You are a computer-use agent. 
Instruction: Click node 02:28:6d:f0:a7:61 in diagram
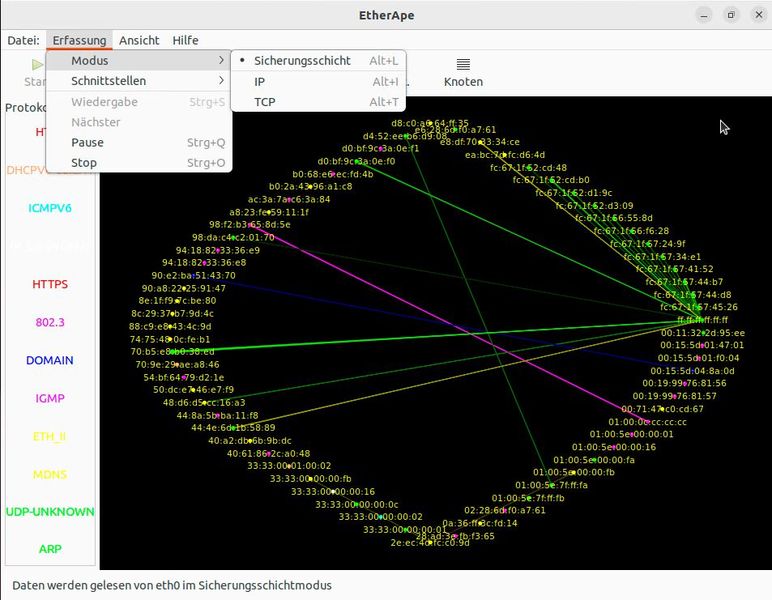click(505, 510)
